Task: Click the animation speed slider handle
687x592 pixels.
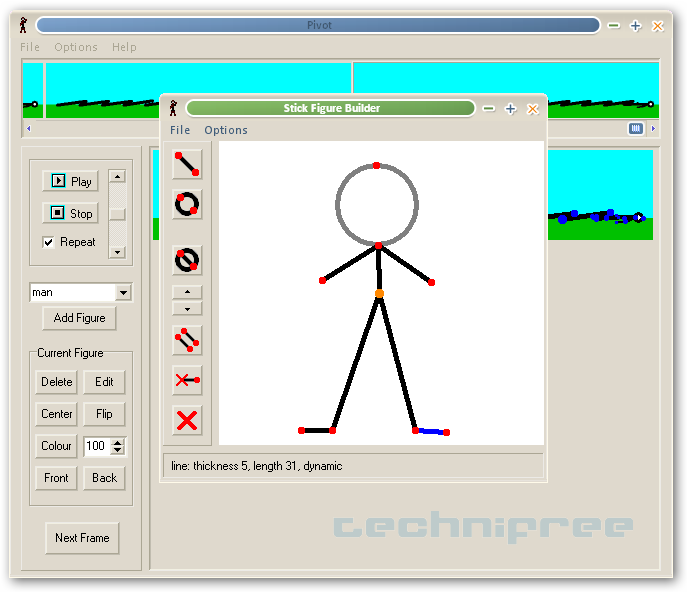Action: [x=118, y=213]
